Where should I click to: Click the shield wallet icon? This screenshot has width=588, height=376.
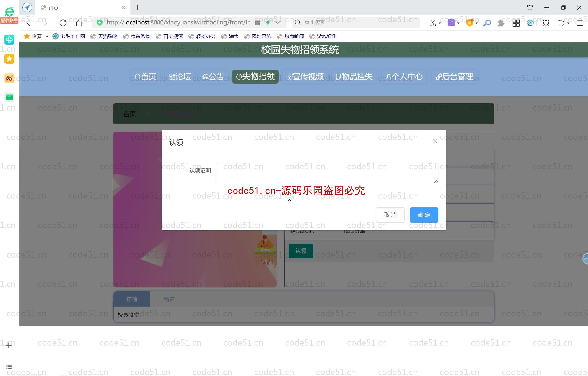pyautogui.click(x=469, y=23)
